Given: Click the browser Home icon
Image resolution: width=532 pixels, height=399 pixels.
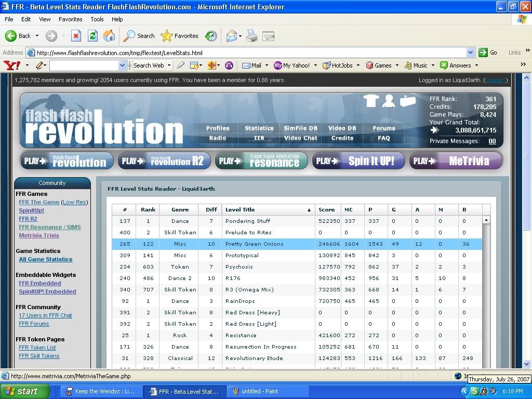Looking at the screenshot, I should pos(109,36).
